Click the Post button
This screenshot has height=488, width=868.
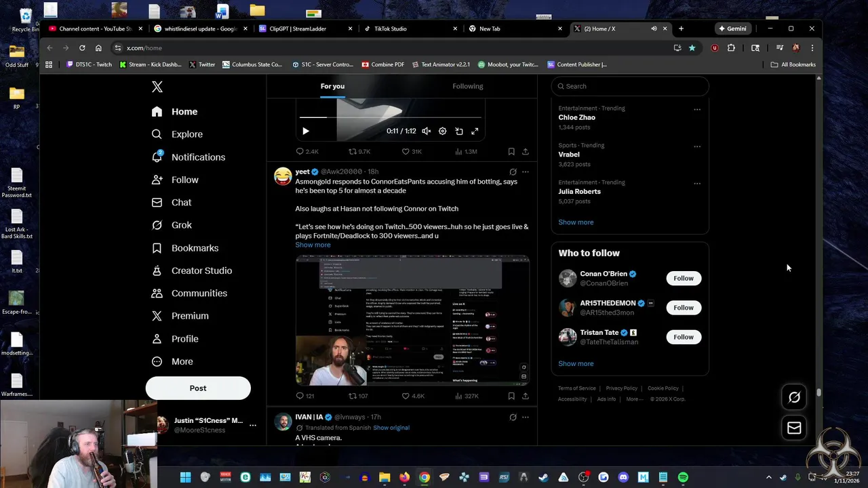click(x=198, y=388)
